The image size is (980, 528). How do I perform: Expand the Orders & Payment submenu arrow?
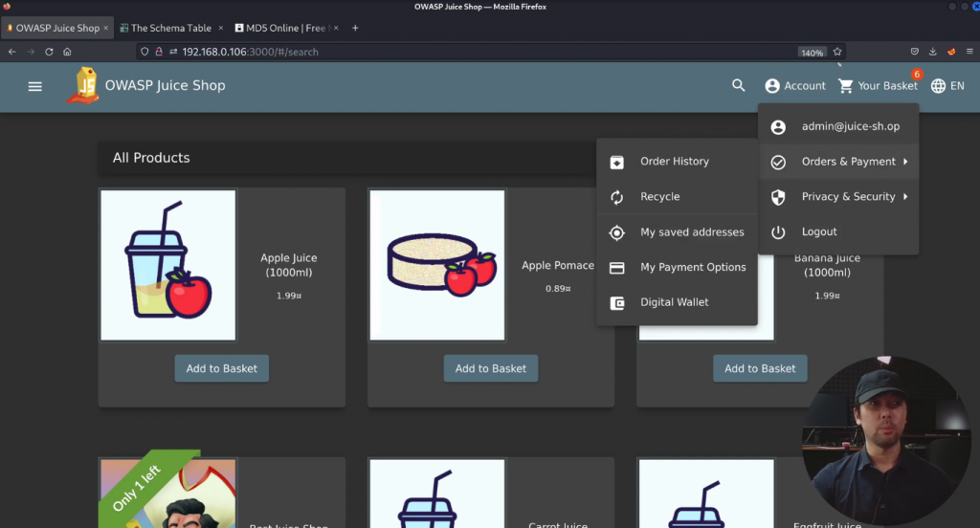tap(905, 162)
